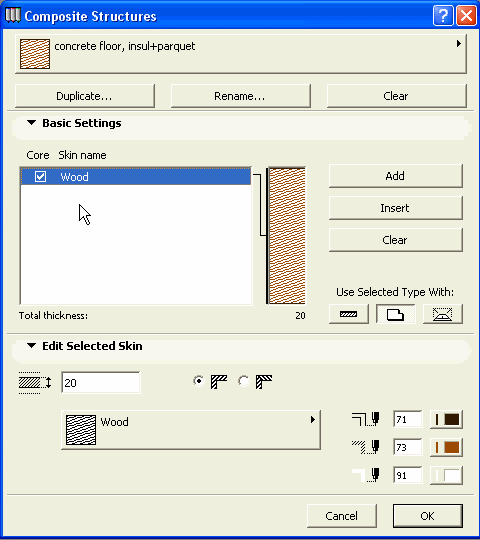The width and height of the screenshot is (480, 540).
Task: Open the context help question mark
Action: pos(443,15)
